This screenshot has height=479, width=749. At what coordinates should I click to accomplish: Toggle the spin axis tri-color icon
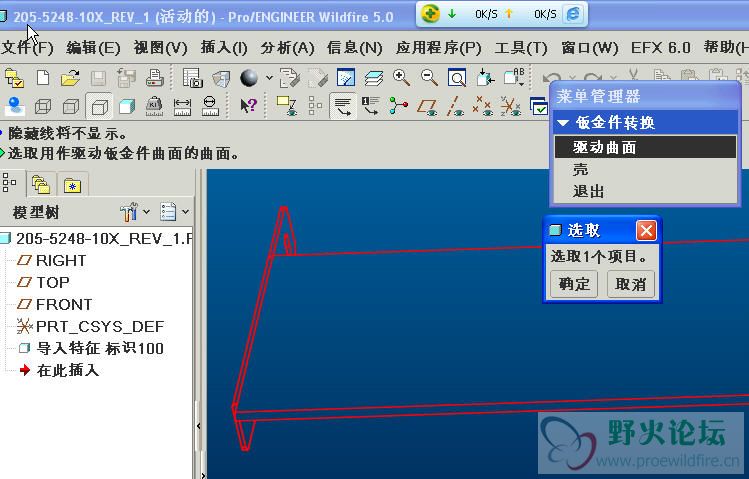[398, 106]
